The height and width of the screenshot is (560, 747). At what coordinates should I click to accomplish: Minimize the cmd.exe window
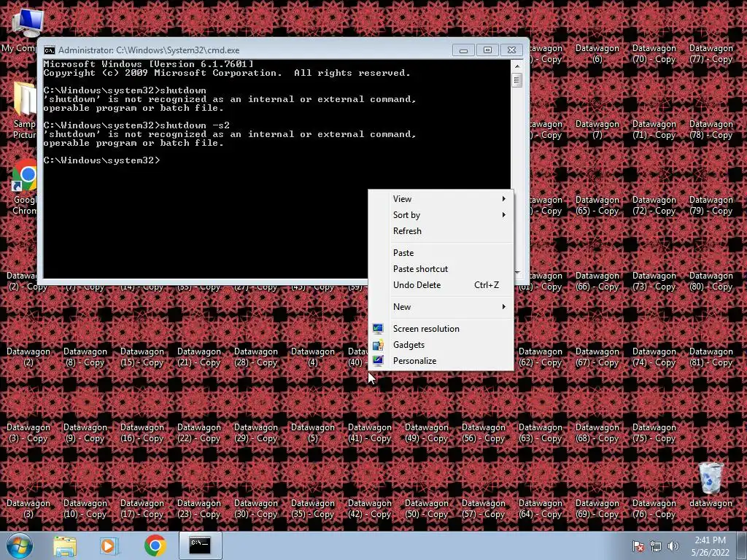tap(463, 50)
